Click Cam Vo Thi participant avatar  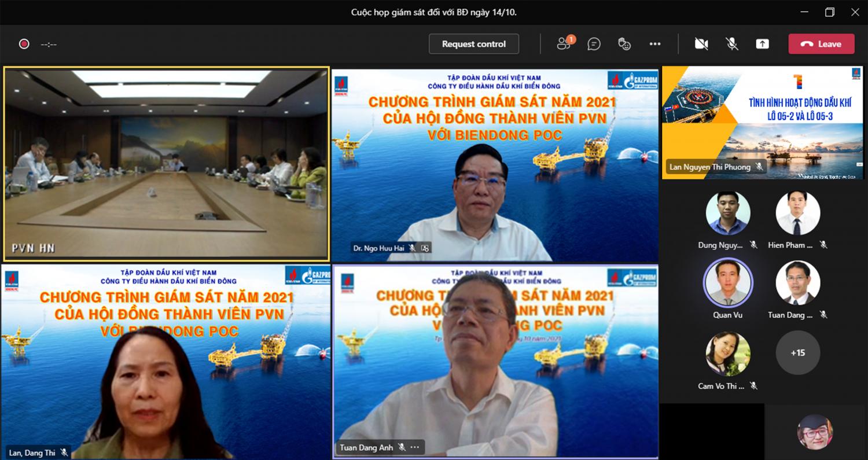point(728,353)
